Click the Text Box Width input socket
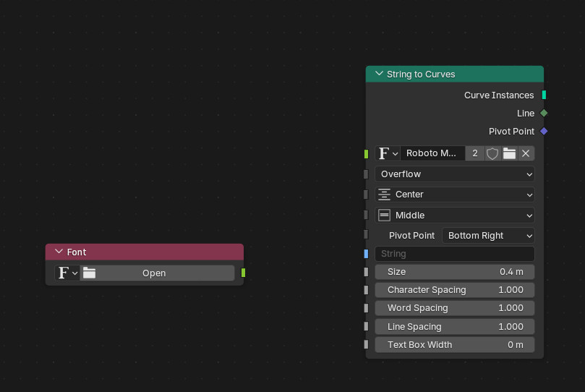Viewport: 585px width, 392px height. tap(366, 344)
